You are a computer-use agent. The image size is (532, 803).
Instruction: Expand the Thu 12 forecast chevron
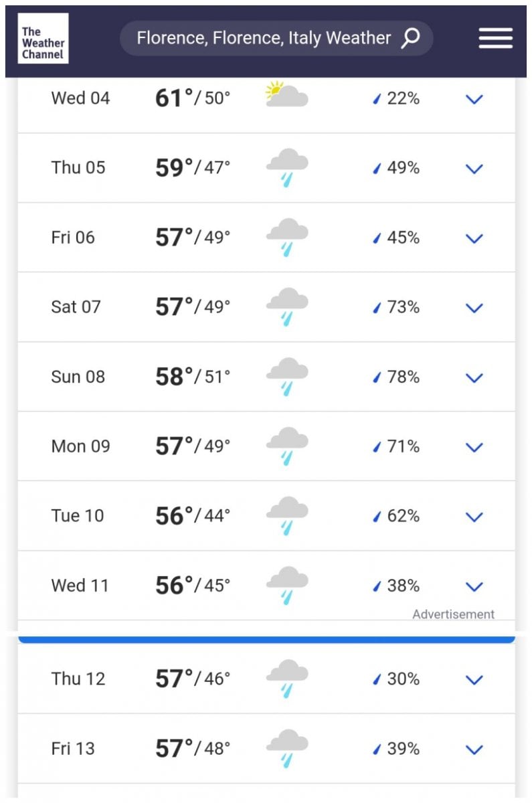click(474, 681)
